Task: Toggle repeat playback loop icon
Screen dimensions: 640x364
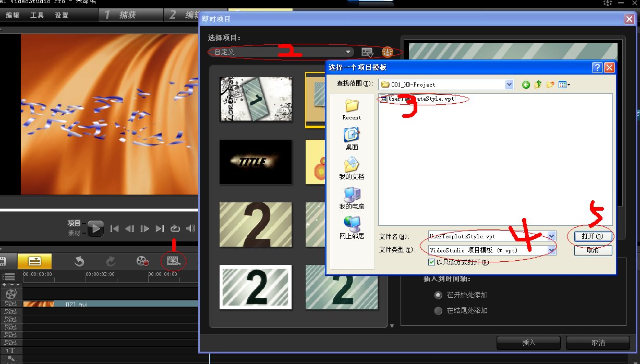Action: tap(175, 228)
